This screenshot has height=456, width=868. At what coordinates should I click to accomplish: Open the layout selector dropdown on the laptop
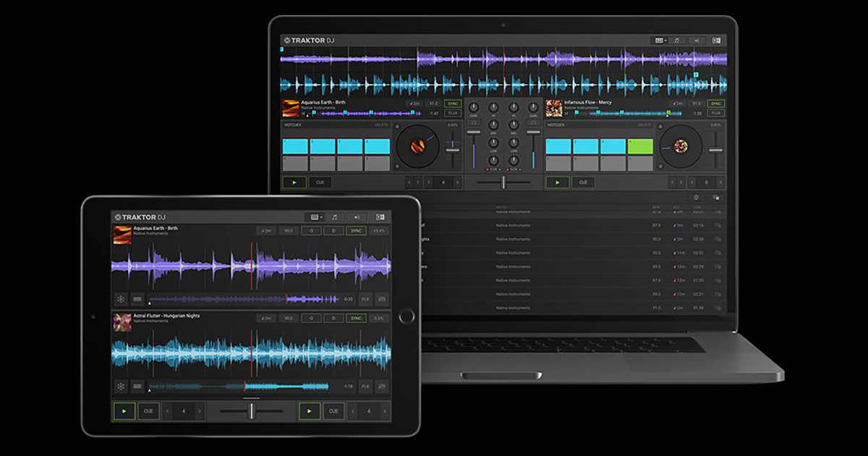(x=660, y=41)
